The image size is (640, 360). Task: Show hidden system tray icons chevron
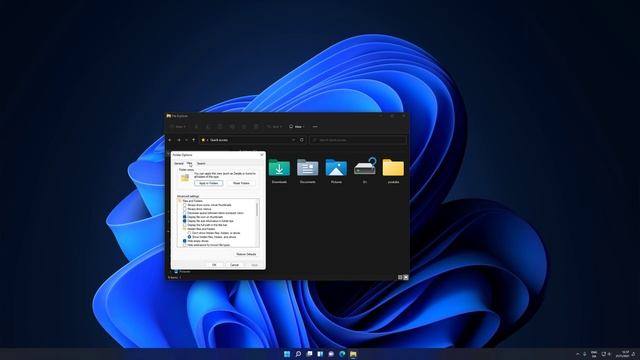point(577,354)
